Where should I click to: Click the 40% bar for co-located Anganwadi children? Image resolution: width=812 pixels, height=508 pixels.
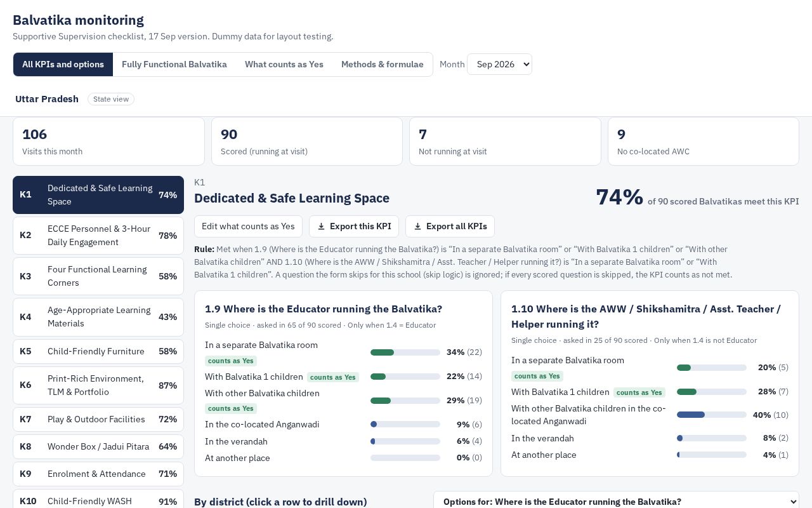click(x=712, y=415)
